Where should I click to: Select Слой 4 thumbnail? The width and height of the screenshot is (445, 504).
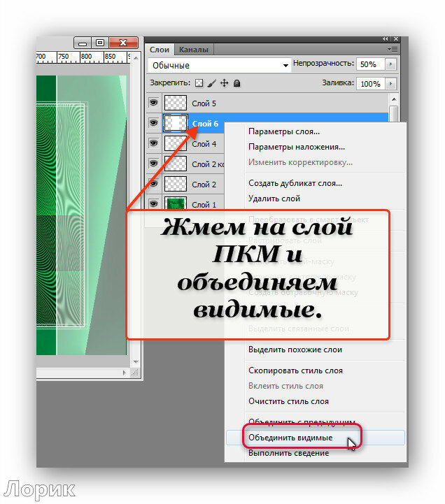176,143
